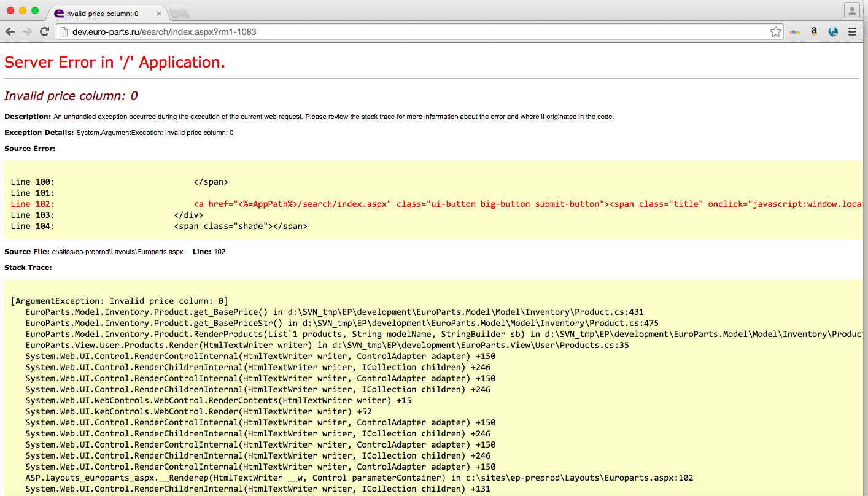
Task: Open the eBay extension
Action: point(795,32)
